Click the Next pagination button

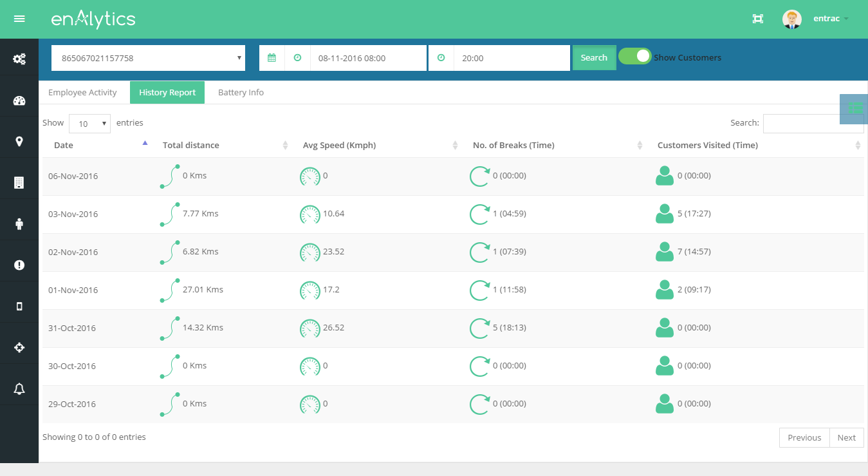tap(846, 438)
